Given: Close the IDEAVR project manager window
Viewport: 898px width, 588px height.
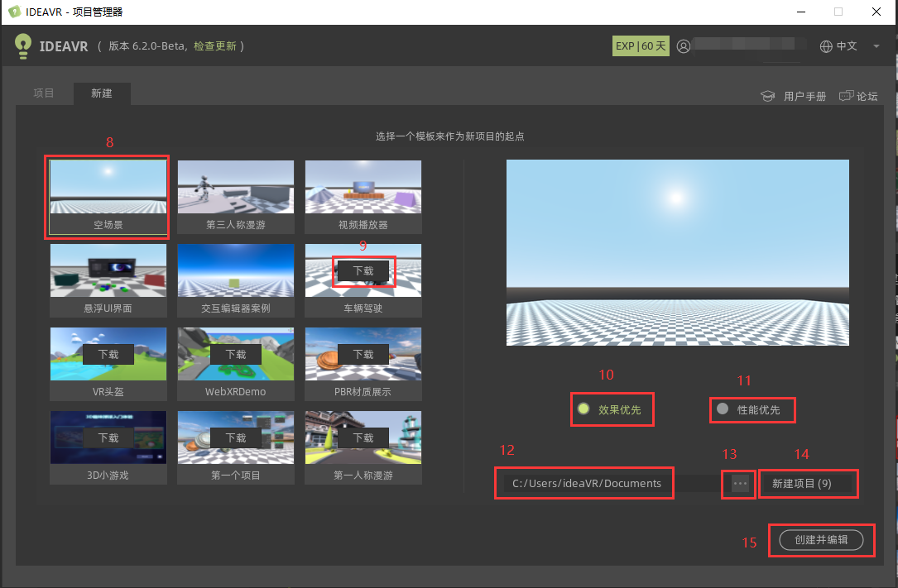Looking at the screenshot, I should 876,12.
